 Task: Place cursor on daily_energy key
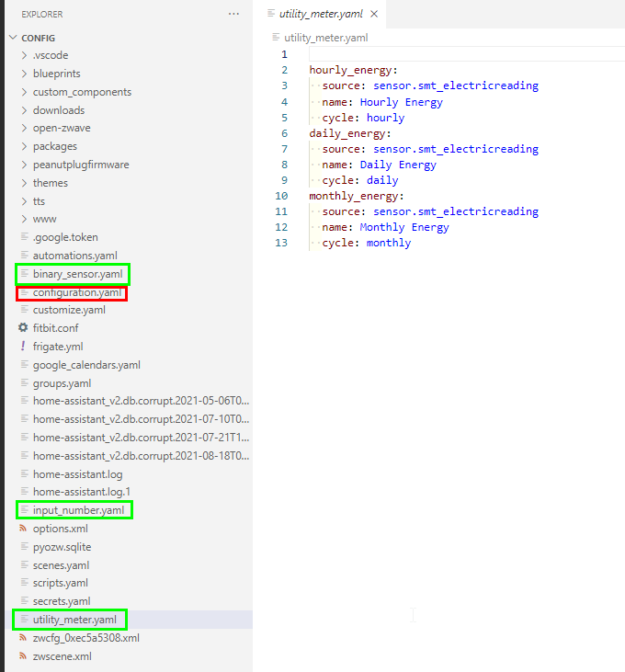[347, 133]
